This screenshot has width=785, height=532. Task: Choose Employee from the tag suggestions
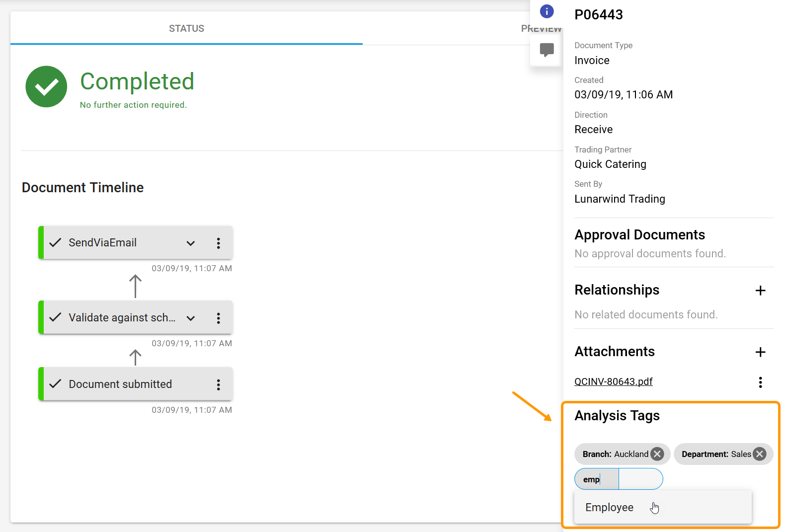[x=663, y=507]
